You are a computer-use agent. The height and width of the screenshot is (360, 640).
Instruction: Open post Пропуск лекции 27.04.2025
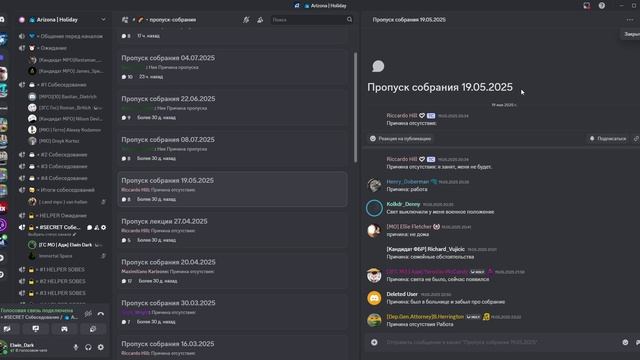click(x=232, y=230)
